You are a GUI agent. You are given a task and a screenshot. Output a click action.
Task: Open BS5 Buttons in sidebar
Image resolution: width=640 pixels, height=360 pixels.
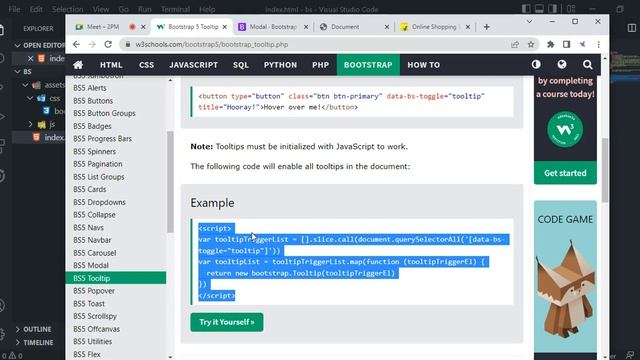93,100
